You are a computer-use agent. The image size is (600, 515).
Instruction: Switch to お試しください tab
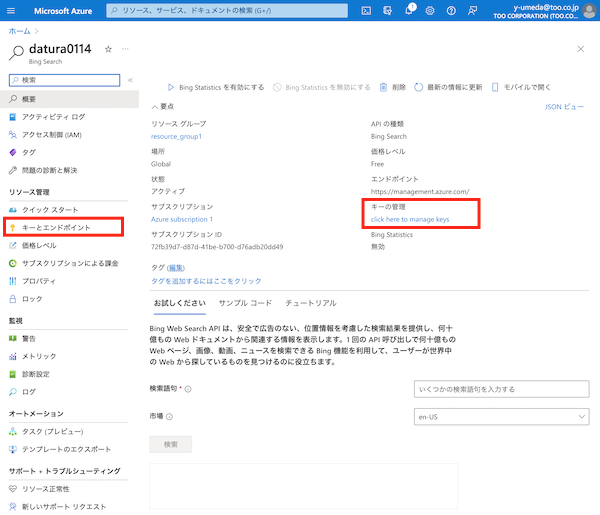(x=179, y=303)
